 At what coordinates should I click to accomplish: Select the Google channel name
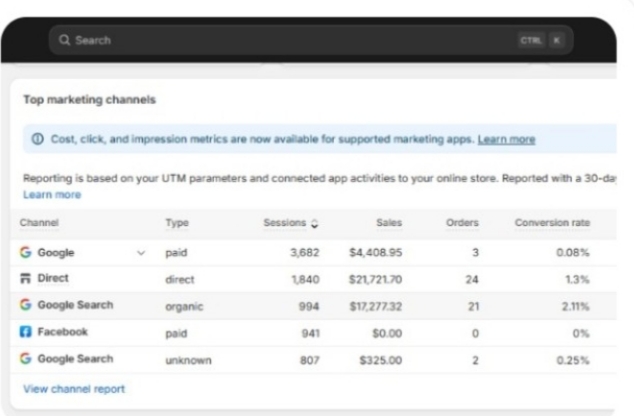[x=56, y=253]
